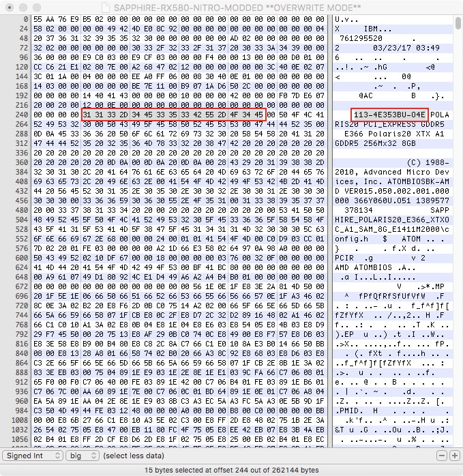Click ASCII row '000 366Y060U.051 1389577'
This screenshot has width=463, height=476.
pos(392,200)
